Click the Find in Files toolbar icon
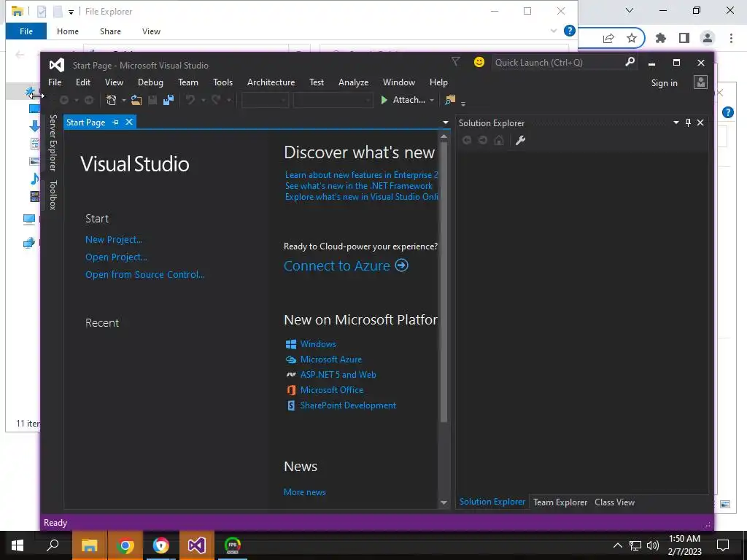 [x=450, y=99]
